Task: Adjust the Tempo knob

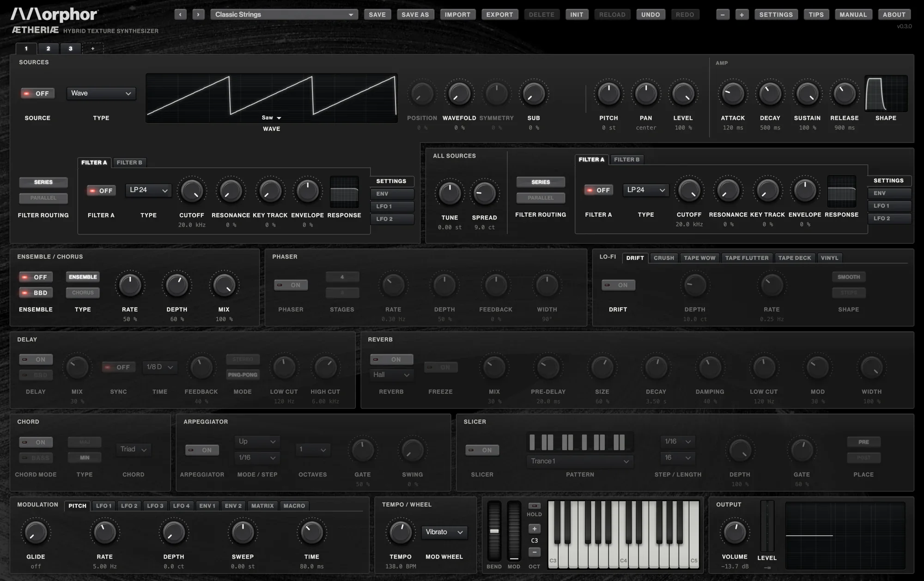Action: point(400,532)
